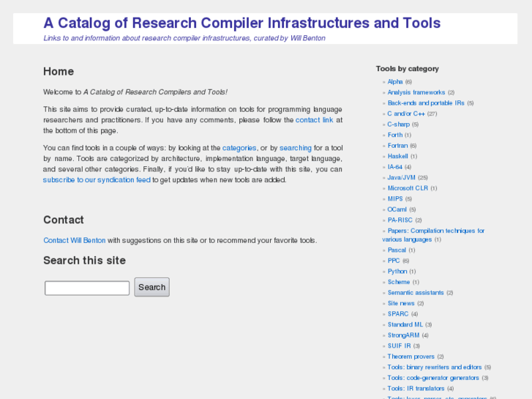Open the site title heading link
The width and height of the screenshot is (532, 399).
241,23
